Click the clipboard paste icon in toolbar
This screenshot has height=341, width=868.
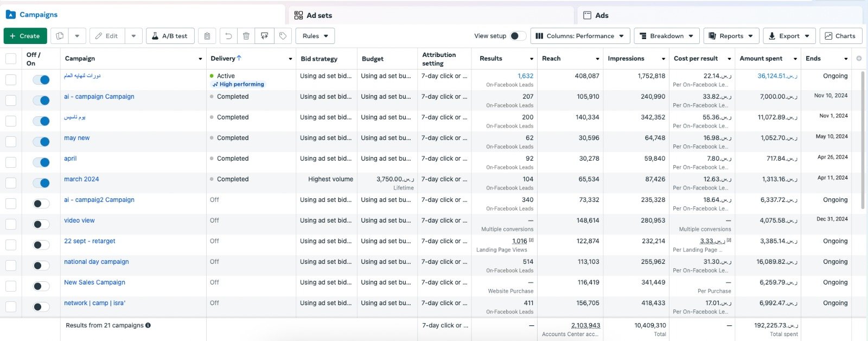point(207,36)
